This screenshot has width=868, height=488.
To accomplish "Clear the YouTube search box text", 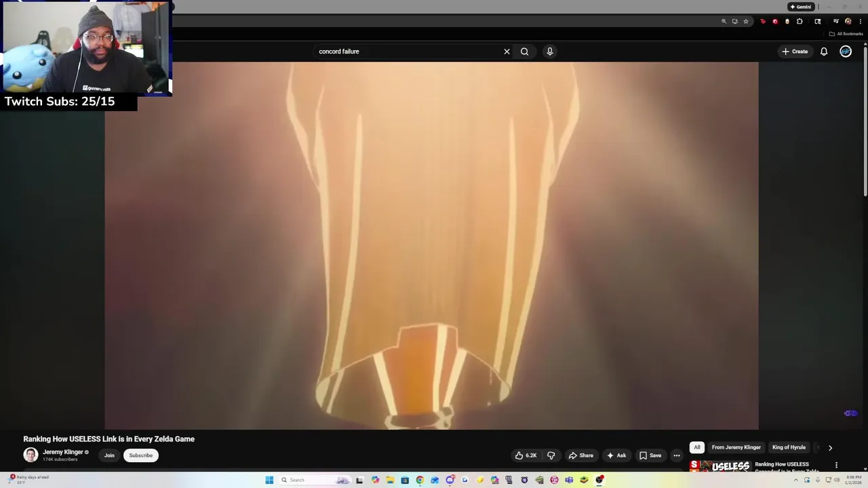I will click(x=507, y=52).
